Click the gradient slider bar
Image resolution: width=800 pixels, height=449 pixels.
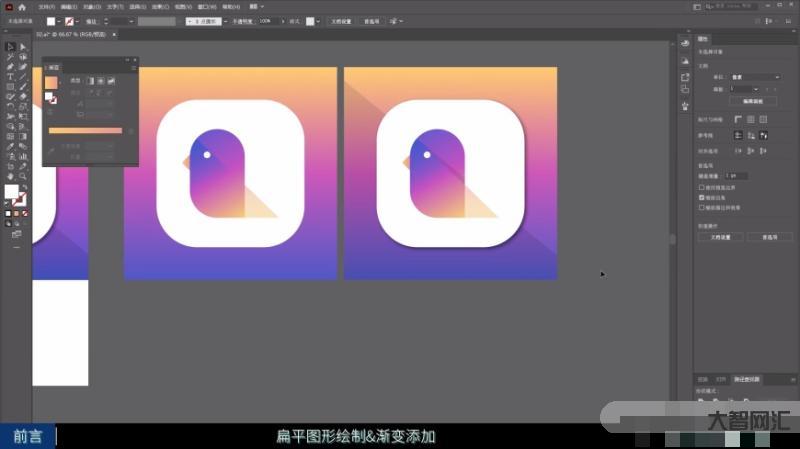(85, 130)
